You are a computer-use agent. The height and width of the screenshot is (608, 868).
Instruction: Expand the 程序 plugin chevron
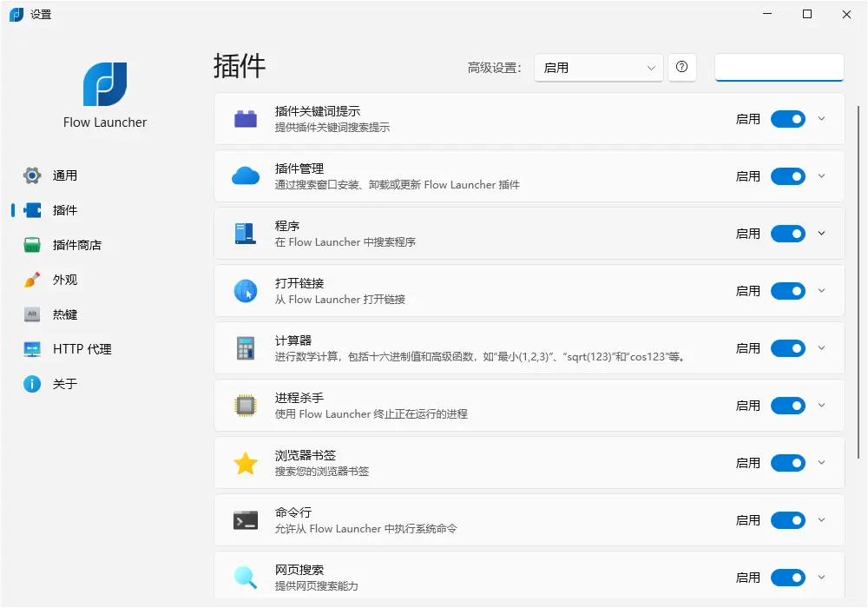click(x=821, y=233)
